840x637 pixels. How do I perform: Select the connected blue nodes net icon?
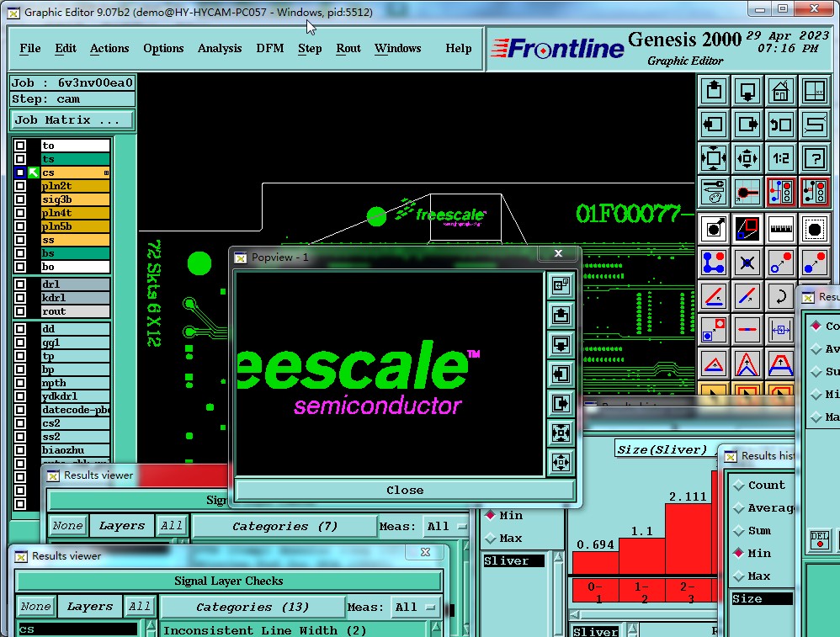714,263
